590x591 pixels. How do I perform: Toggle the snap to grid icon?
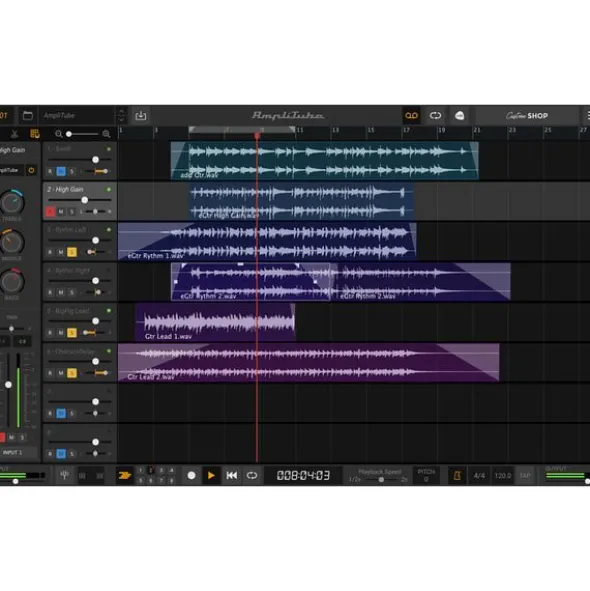[35, 134]
